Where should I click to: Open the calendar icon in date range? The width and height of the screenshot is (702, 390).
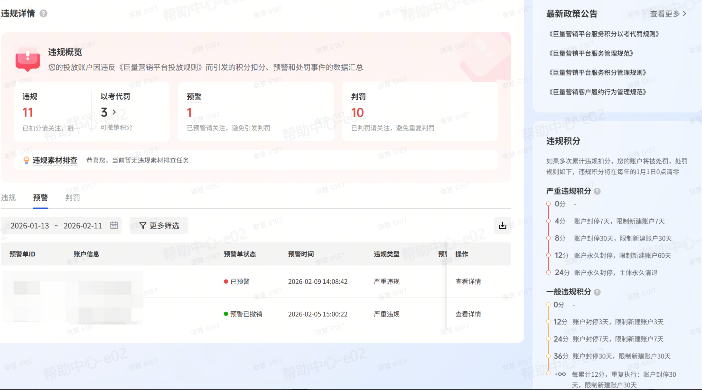(x=114, y=225)
